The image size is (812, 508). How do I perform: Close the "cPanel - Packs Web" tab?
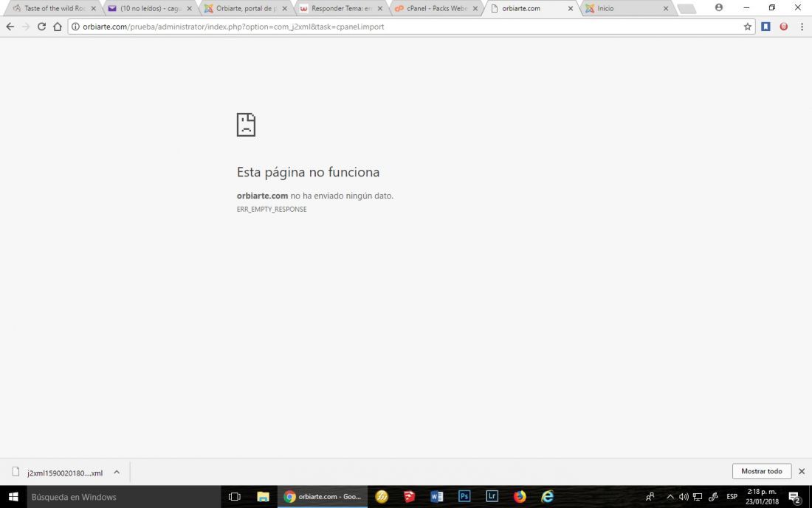pos(475,9)
